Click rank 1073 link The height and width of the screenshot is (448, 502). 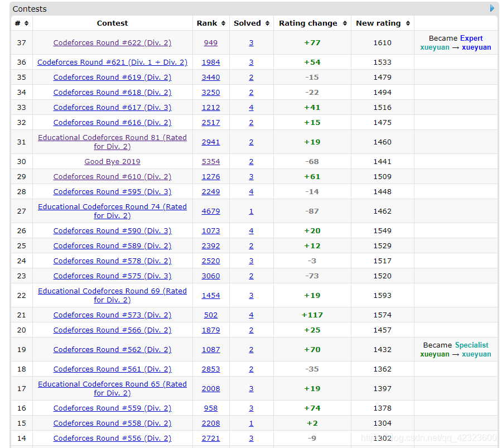211,230
